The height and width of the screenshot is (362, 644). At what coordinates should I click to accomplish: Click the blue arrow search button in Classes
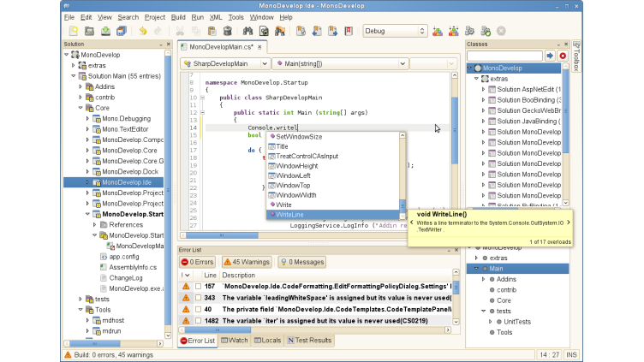550,56
